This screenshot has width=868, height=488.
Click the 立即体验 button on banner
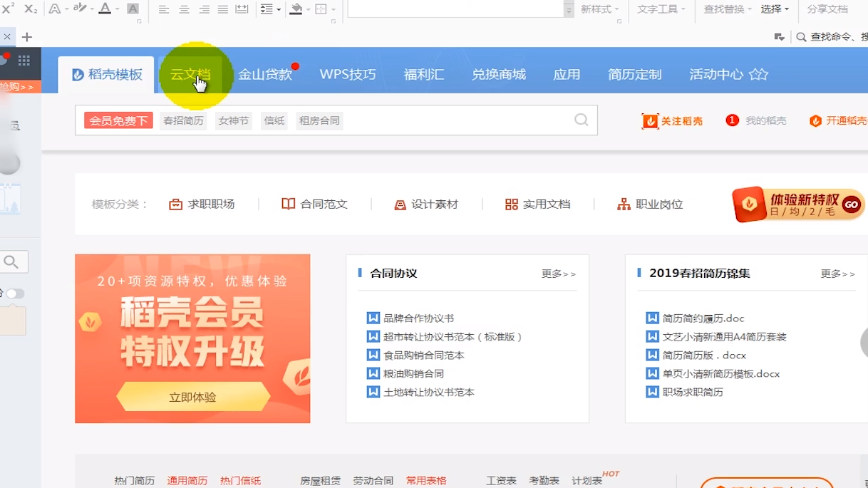193,397
